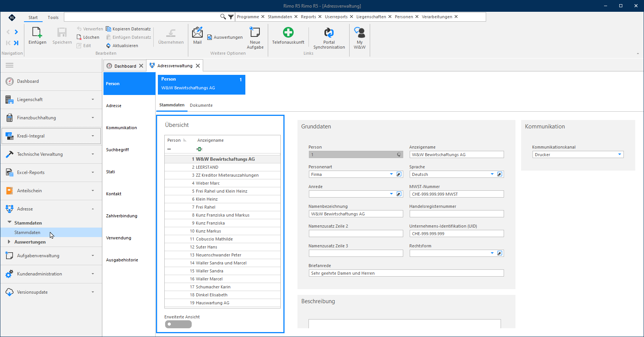
Task: Create a Neue Aufgabe task
Action: point(255,38)
